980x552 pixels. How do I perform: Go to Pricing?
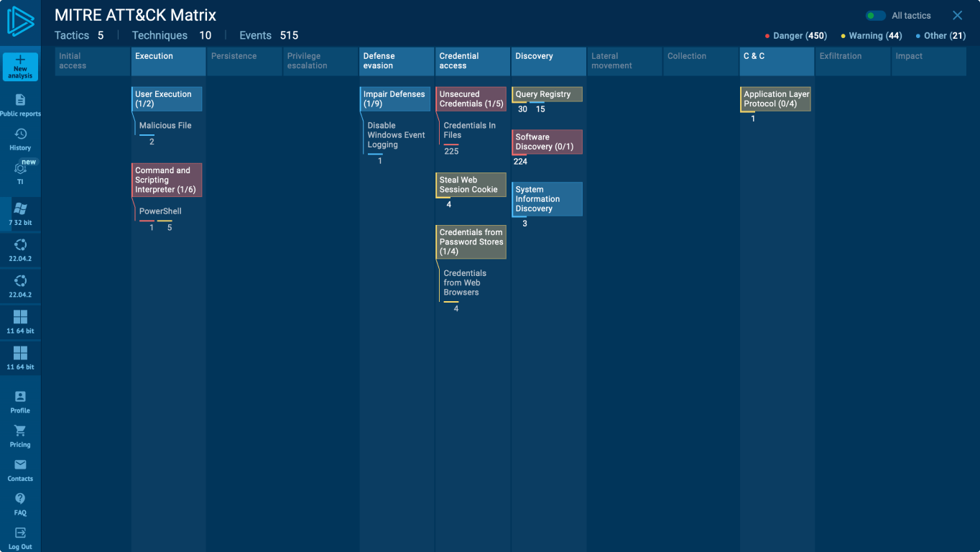tap(20, 436)
